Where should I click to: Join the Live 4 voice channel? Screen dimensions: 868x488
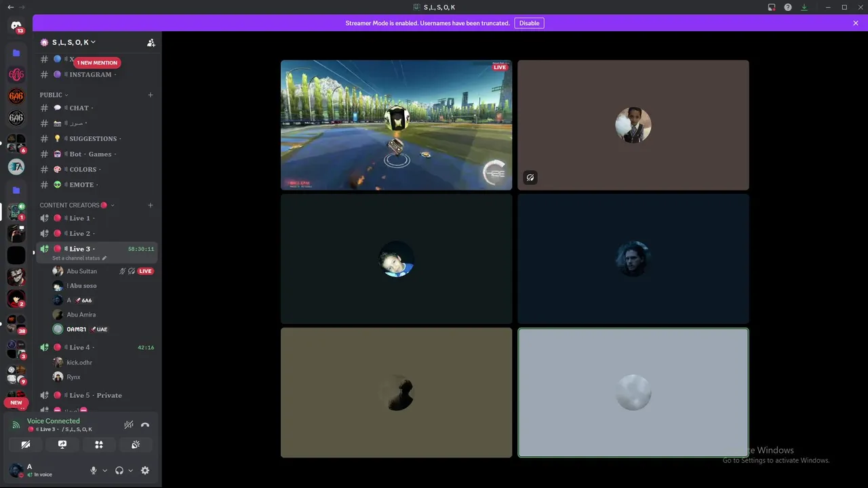click(97, 347)
